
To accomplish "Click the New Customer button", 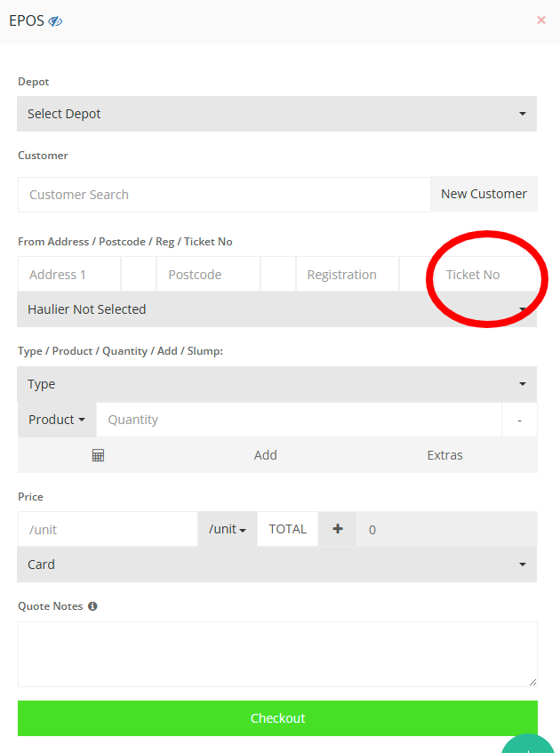I will coord(484,194).
